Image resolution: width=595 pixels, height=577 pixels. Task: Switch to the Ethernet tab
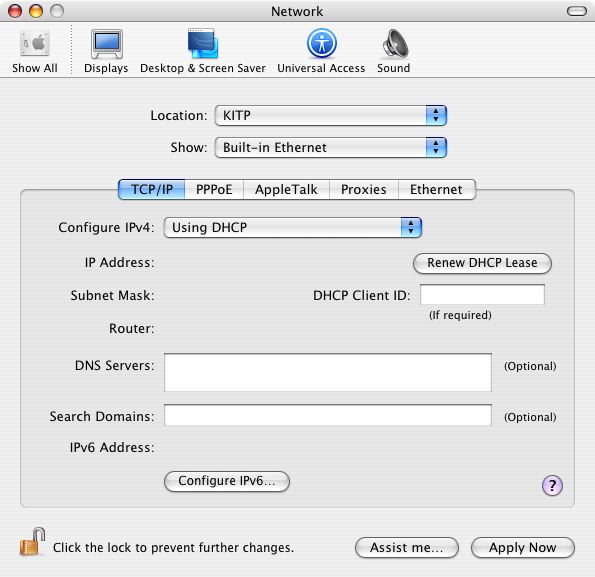436,190
